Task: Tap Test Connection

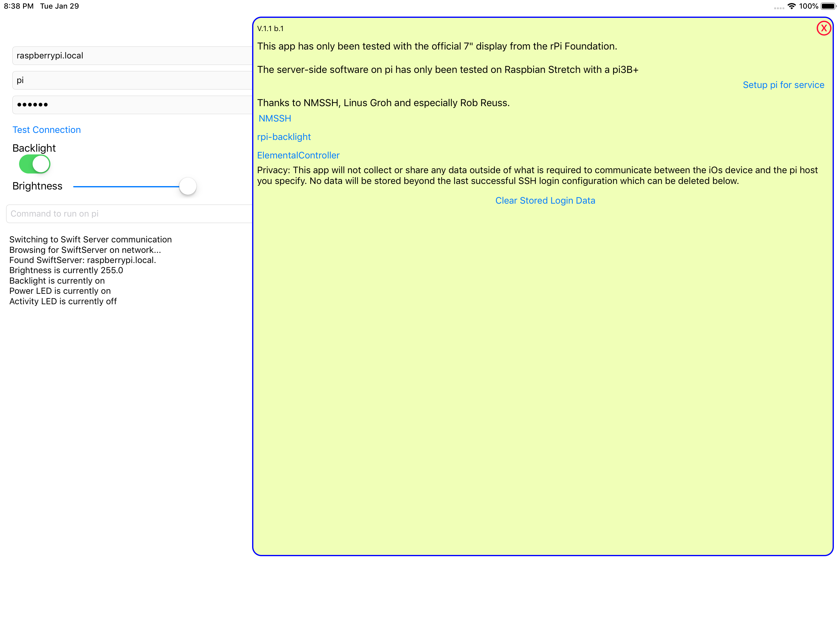Action: (47, 130)
